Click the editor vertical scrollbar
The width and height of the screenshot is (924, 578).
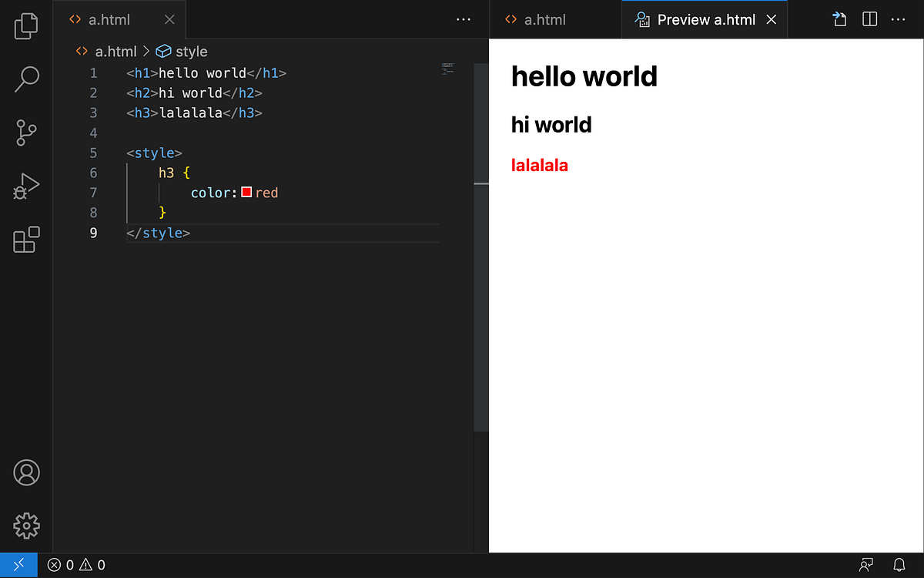(481, 247)
